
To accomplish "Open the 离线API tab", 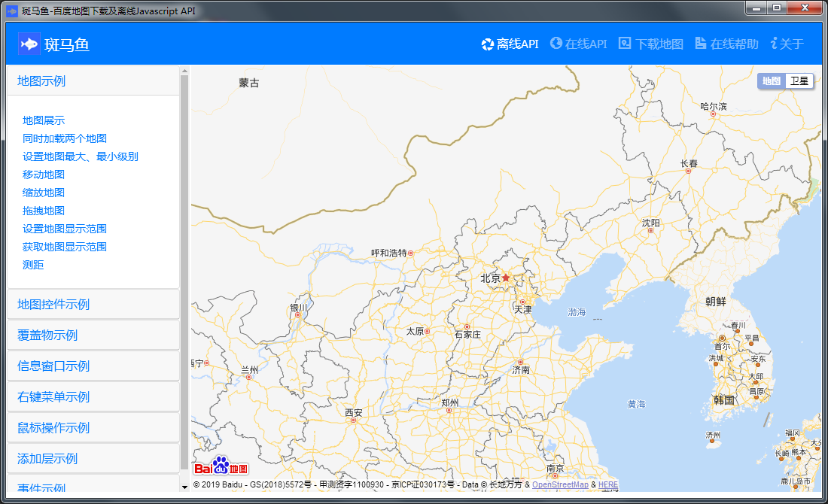I will pyautogui.click(x=510, y=44).
